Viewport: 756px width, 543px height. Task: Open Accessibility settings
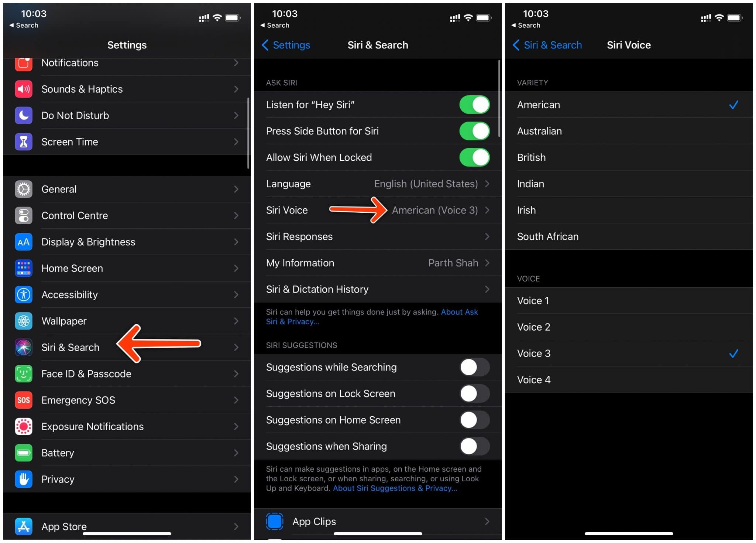(126, 294)
